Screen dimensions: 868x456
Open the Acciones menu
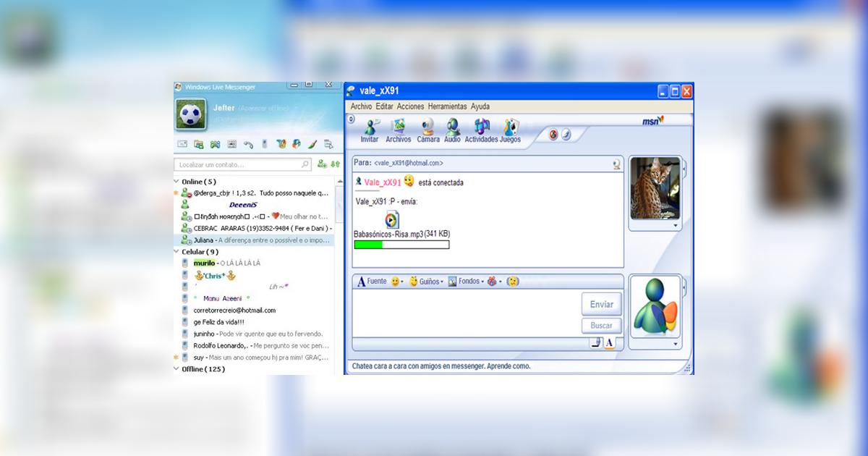(410, 106)
